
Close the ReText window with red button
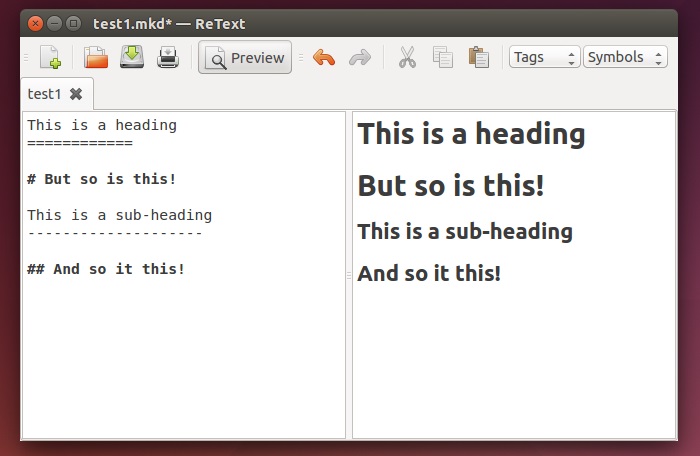pyautogui.click(x=35, y=23)
